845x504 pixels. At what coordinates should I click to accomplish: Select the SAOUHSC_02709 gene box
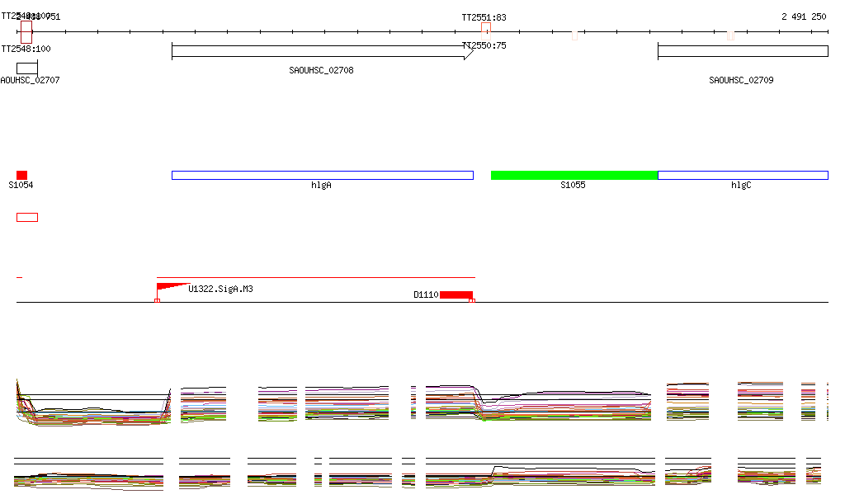click(x=743, y=52)
